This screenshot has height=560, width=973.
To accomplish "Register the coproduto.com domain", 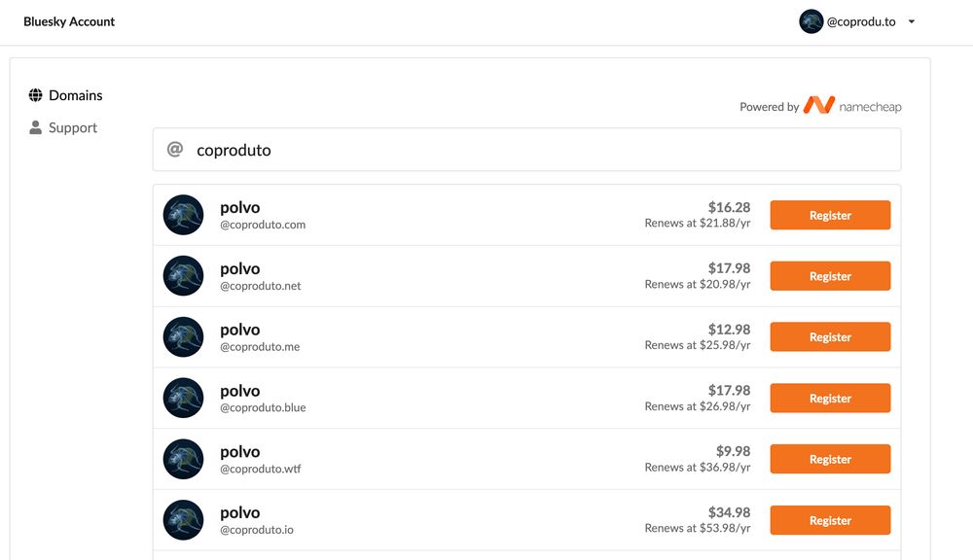I will pyautogui.click(x=830, y=215).
